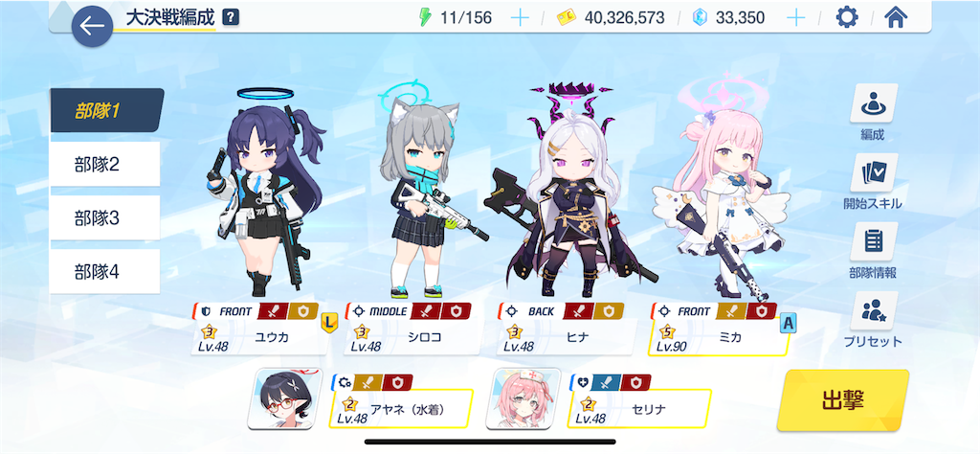980x454 pixels.
Task: Tap the アヤネ（水着） portrait thumbnail
Action: pos(285,398)
